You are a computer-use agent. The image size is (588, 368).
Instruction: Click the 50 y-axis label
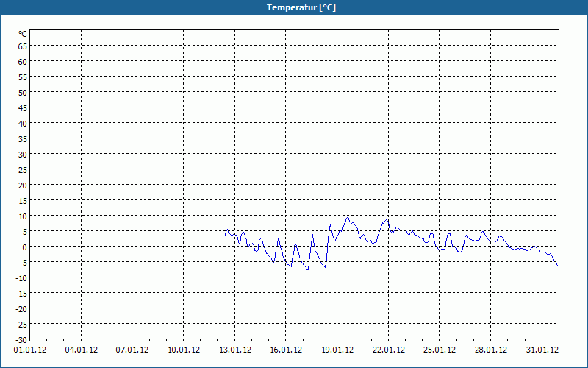tap(23, 93)
